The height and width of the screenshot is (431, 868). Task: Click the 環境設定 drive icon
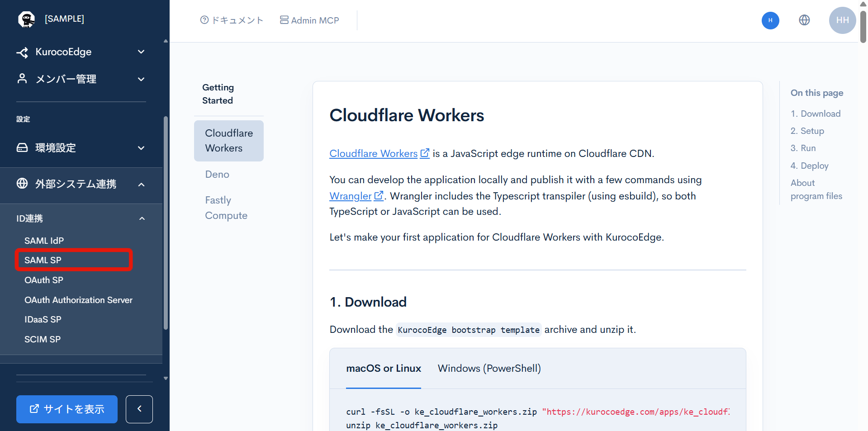pos(22,147)
